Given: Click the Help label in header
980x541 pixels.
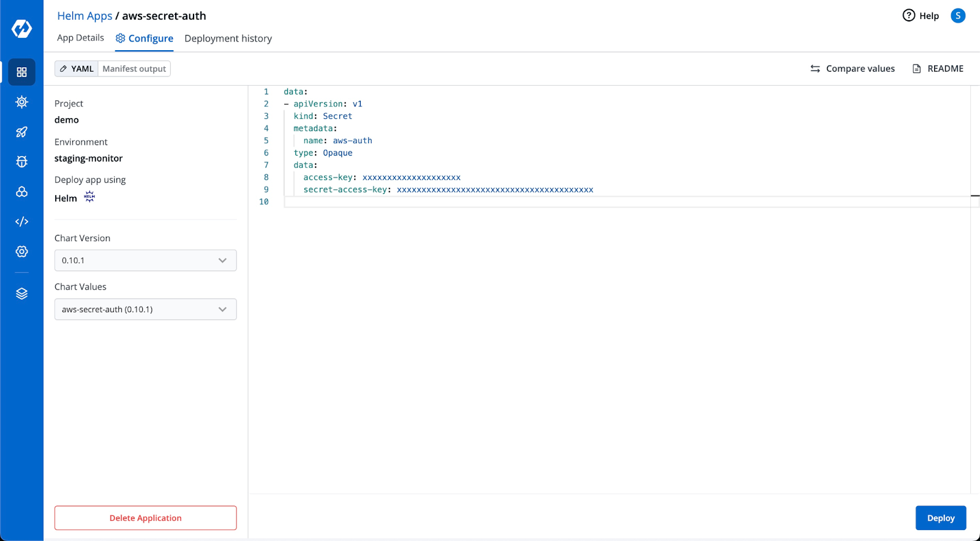Looking at the screenshot, I should [929, 16].
